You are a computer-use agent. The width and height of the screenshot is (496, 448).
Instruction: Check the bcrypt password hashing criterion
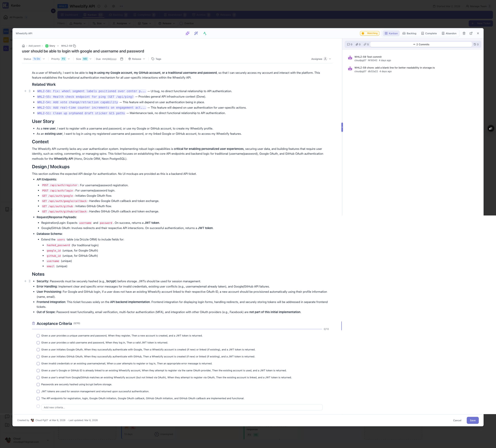click(x=38, y=384)
